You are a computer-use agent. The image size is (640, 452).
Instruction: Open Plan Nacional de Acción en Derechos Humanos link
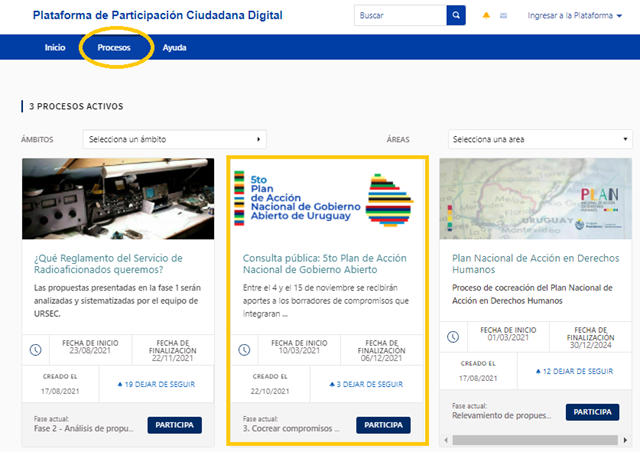pos(536,264)
